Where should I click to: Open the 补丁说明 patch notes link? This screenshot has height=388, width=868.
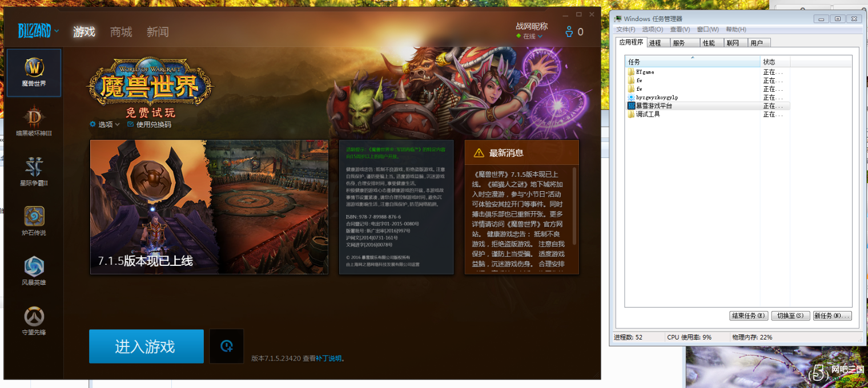(328, 358)
